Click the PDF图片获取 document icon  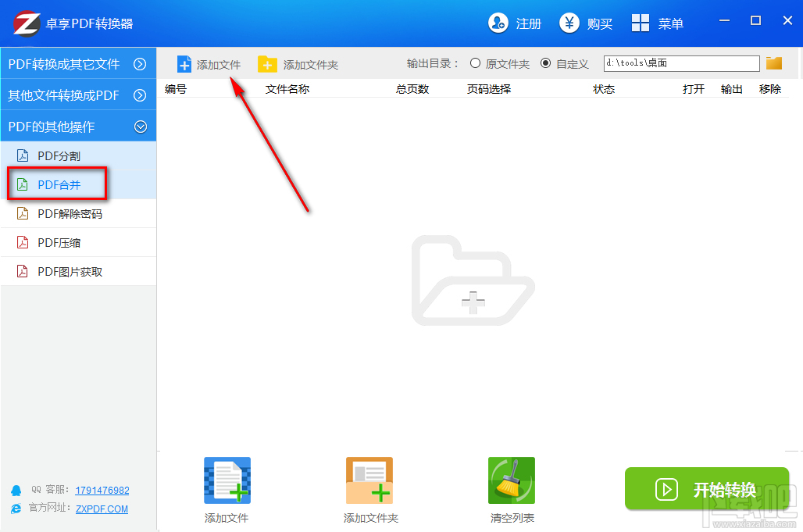[x=23, y=271]
